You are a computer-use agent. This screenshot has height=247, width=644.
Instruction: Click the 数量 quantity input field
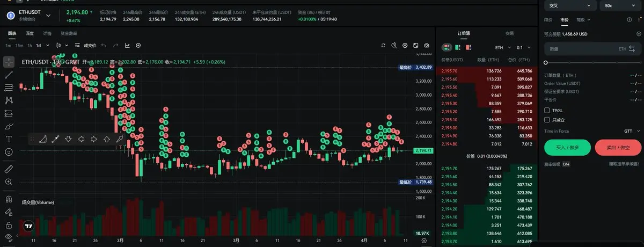click(592, 49)
